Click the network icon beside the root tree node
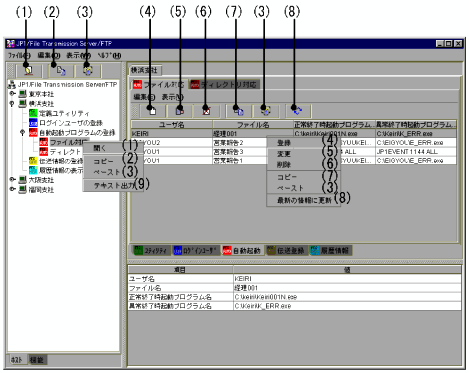The height and width of the screenshot is (373, 469). 11,85
